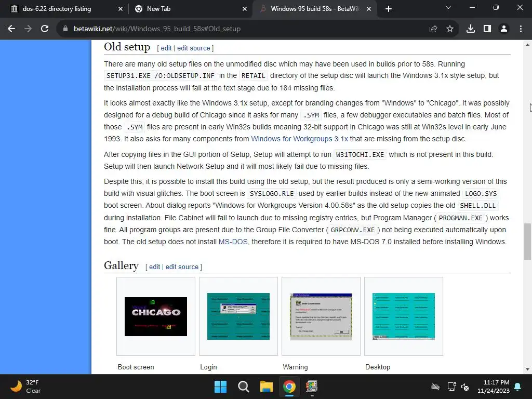This screenshot has width=532, height=399.
Task: Open File Explorer from taskbar
Action: tap(267, 387)
